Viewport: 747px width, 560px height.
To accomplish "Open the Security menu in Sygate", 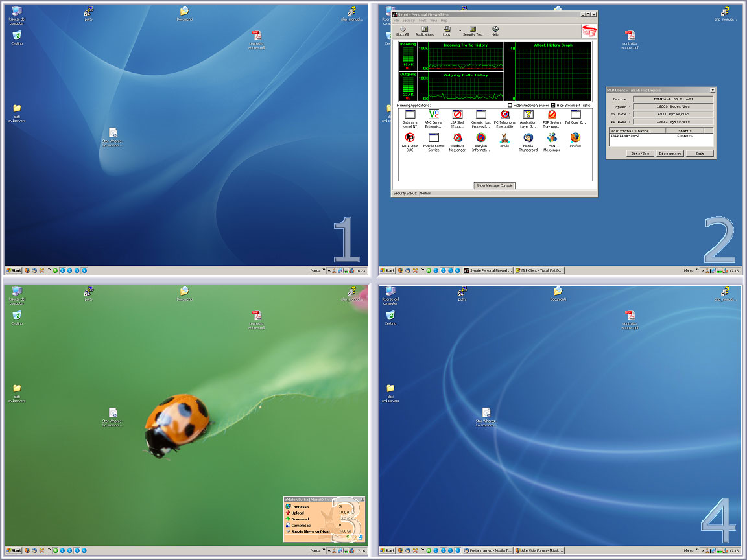I will point(409,21).
